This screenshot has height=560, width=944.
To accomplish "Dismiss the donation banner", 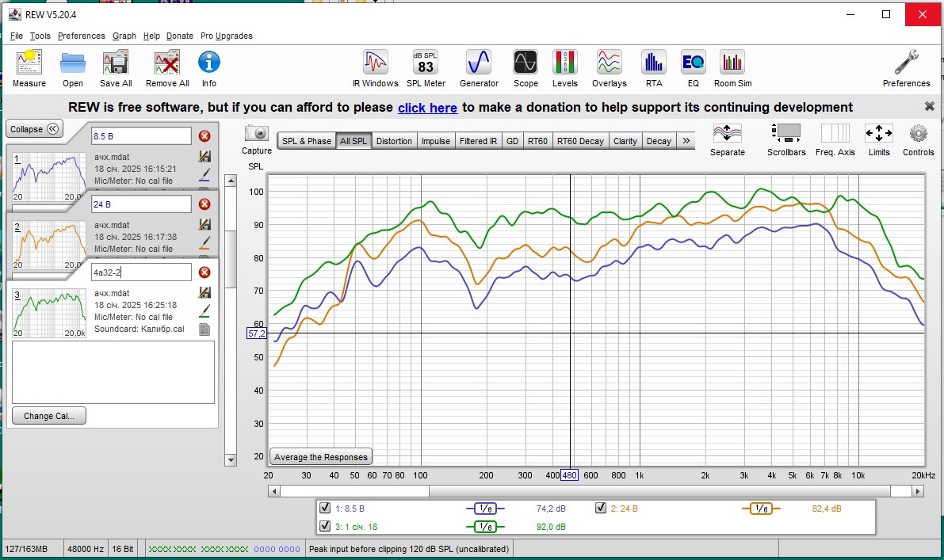I will click(x=930, y=106).
